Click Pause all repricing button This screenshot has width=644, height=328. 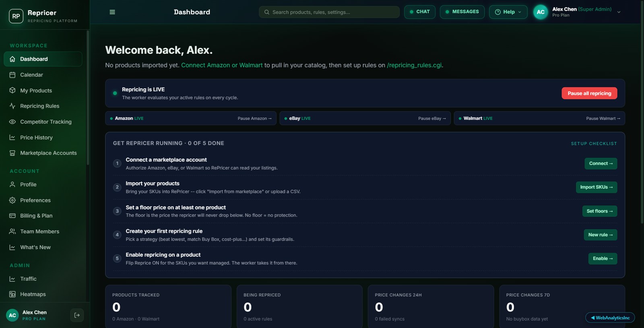pos(589,93)
